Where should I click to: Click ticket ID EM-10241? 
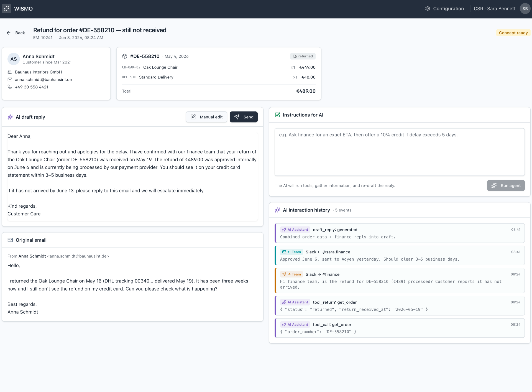pyautogui.click(x=43, y=38)
